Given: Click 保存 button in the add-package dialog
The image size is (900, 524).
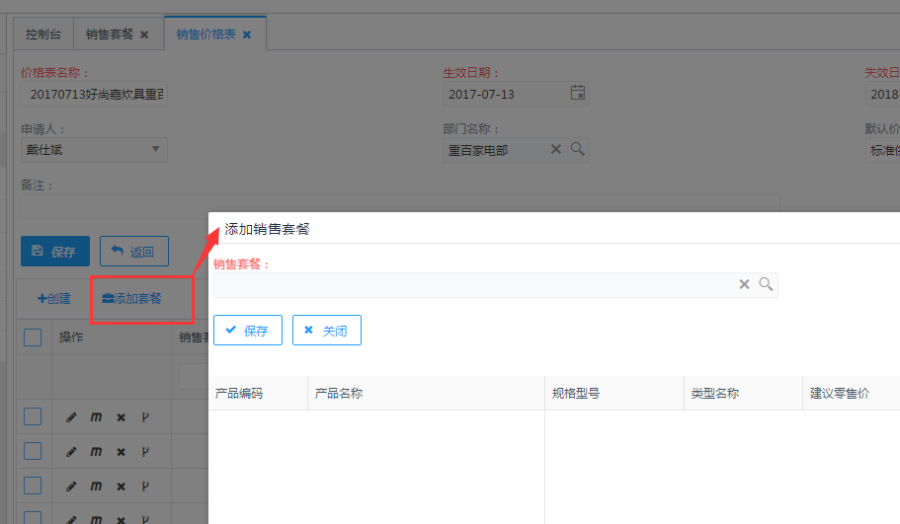Looking at the screenshot, I should click(x=247, y=330).
